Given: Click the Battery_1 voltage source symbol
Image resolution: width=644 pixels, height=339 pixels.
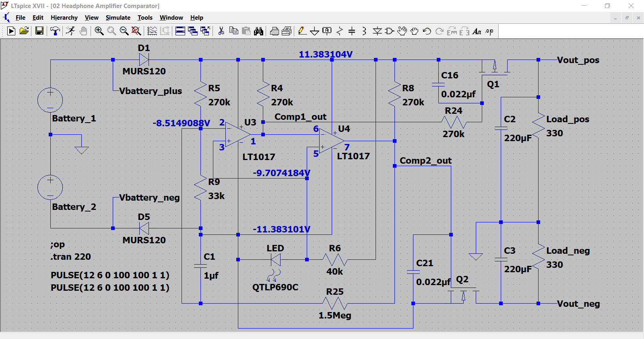Looking at the screenshot, I should tap(50, 100).
